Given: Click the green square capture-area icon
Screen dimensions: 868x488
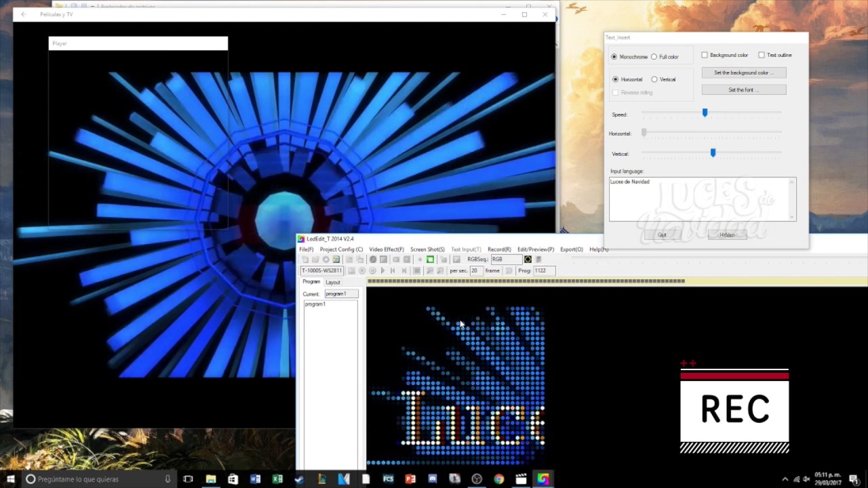Looking at the screenshot, I should (430, 260).
